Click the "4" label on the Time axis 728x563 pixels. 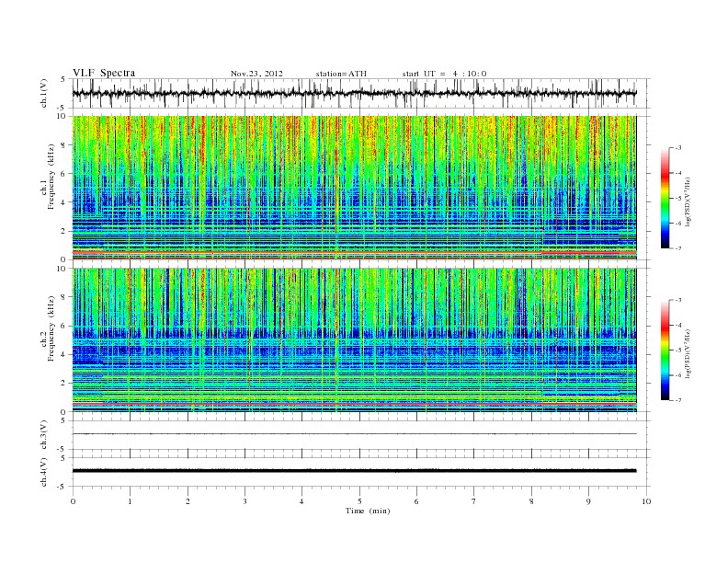click(x=301, y=501)
